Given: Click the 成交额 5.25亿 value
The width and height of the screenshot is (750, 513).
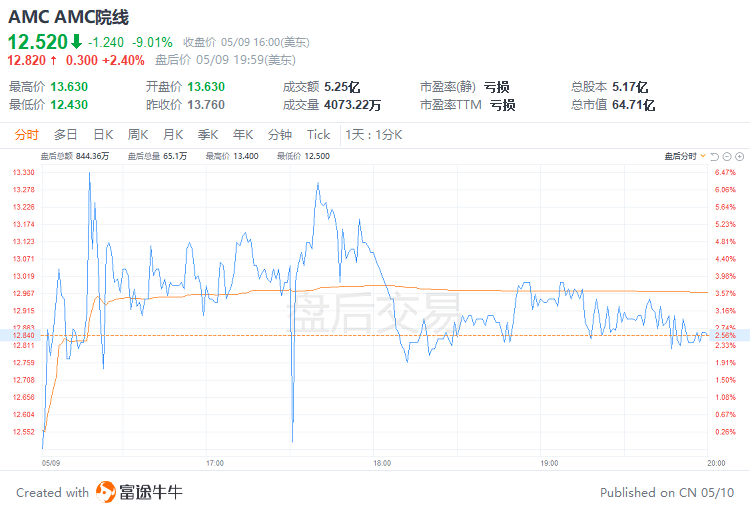Looking at the screenshot, I should [x=342, y=87].
